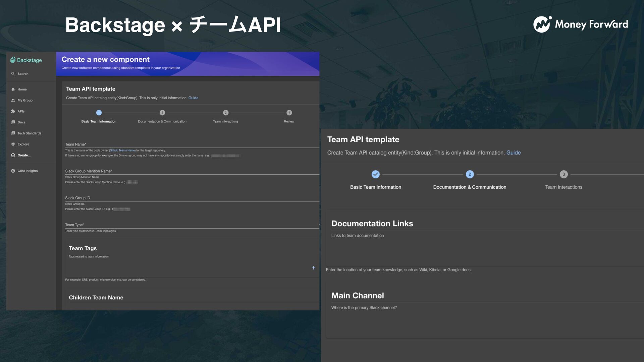The height and width of the screenshot is (362, 644).
Task: Open the Team Type dropdown
Action: pyautogui.click(x=192, y=225)
